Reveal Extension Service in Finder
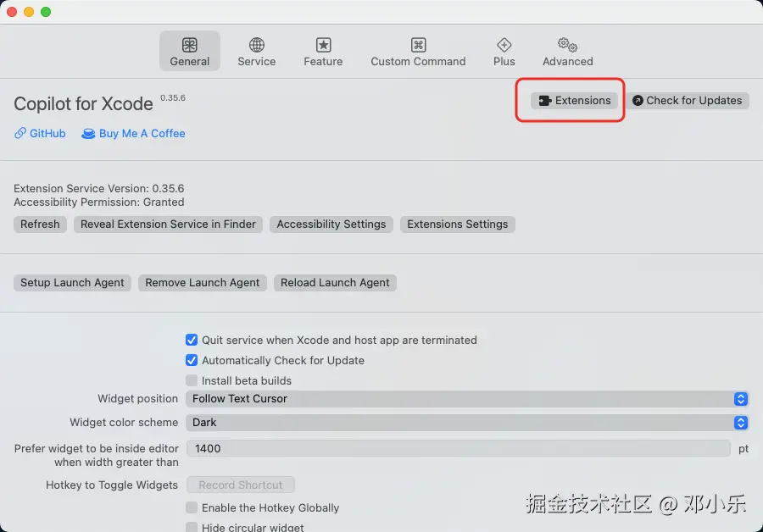The image size is (763, 532). [x=168, y=224]
